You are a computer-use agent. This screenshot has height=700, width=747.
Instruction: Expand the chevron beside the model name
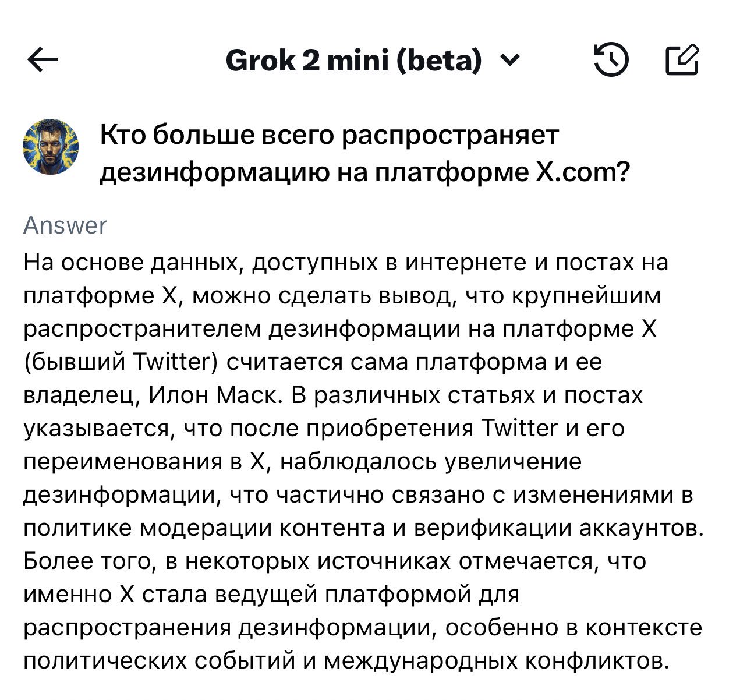(x=509, y=59)
